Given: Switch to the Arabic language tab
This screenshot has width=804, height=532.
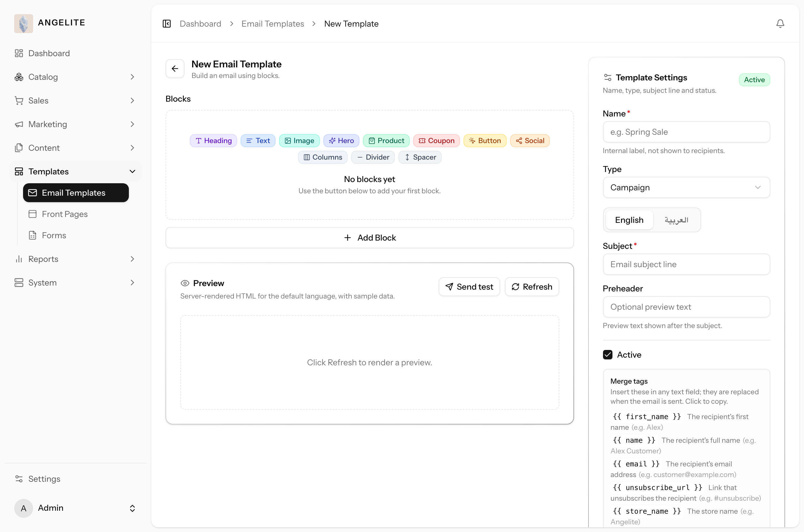Looking at the screenshot, I should 676,220.
